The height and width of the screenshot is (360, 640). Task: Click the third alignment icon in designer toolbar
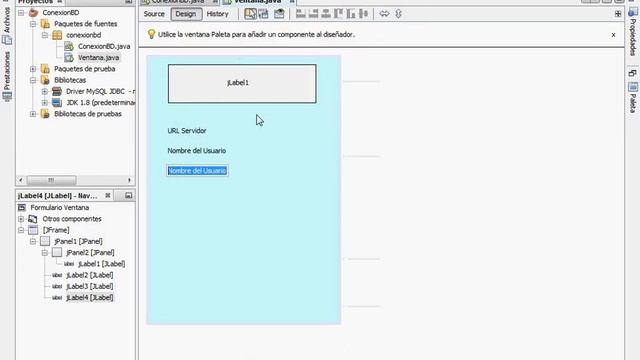point(326,14)
